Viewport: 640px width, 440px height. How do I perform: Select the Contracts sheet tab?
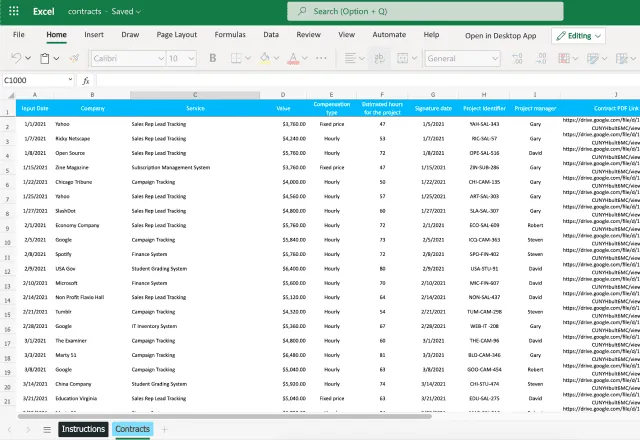pos(132,429)
